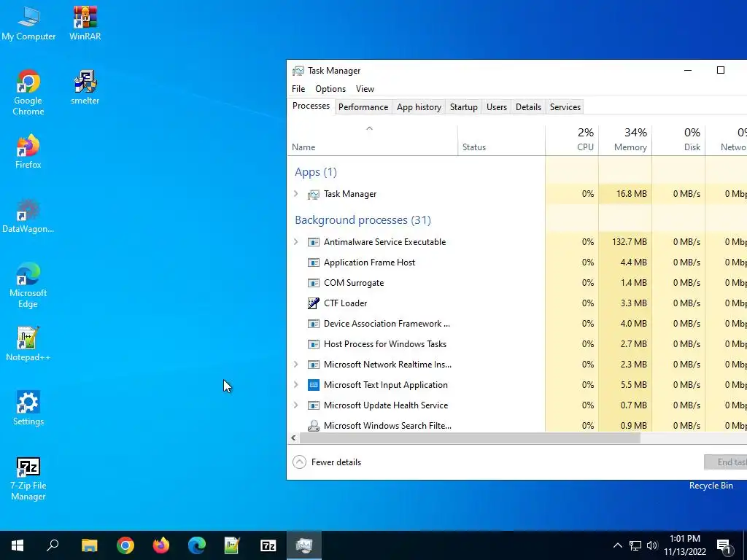Image resolution: width=747 pixels, height=560 pixels.
Task: Expand Microsoft Text Input Application row
Action: pos(296,385)
